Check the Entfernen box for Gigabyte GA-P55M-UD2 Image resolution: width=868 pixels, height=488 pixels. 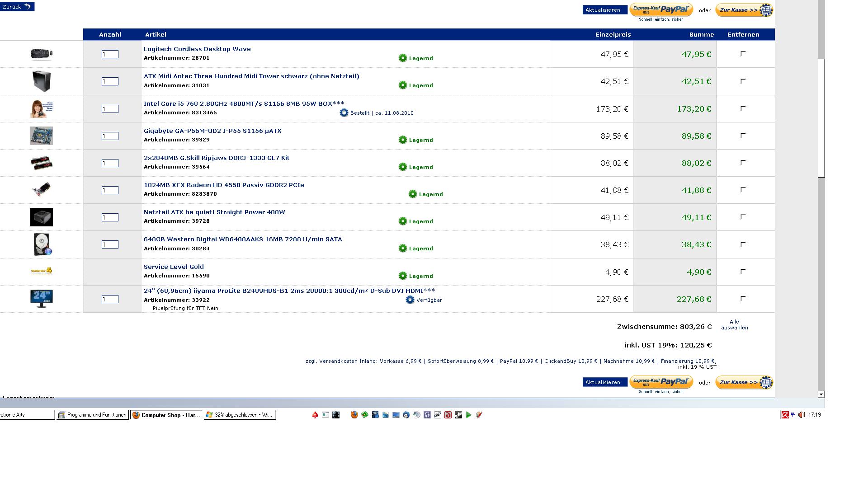[743, 136]
